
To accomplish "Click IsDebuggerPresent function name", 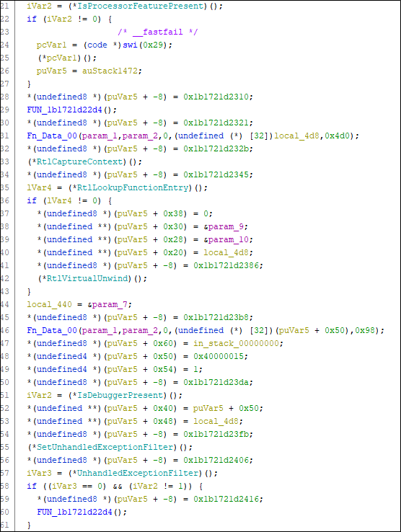I will tap(120, 395).
